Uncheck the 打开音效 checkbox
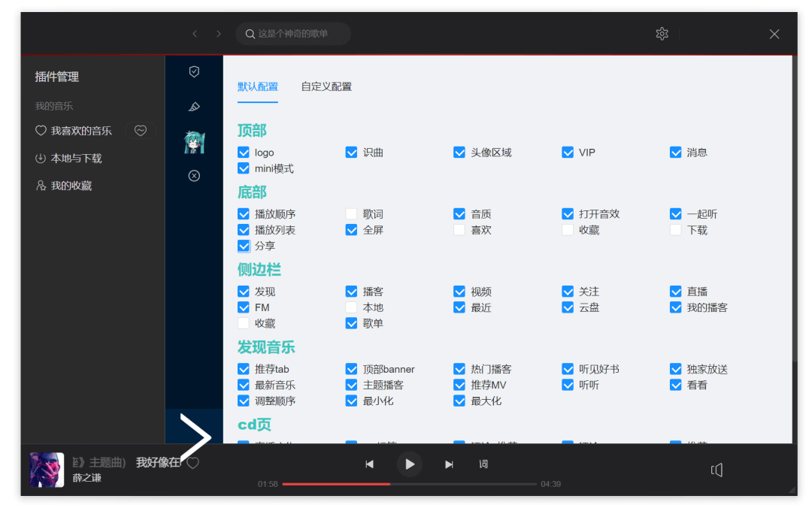 click(x=568, y=214)
